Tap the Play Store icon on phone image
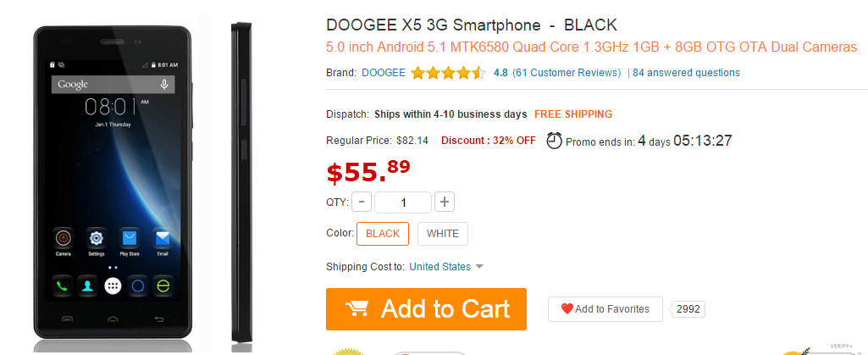Image resolution: width=868 pixels, height=355 pixels. (129, 239)
